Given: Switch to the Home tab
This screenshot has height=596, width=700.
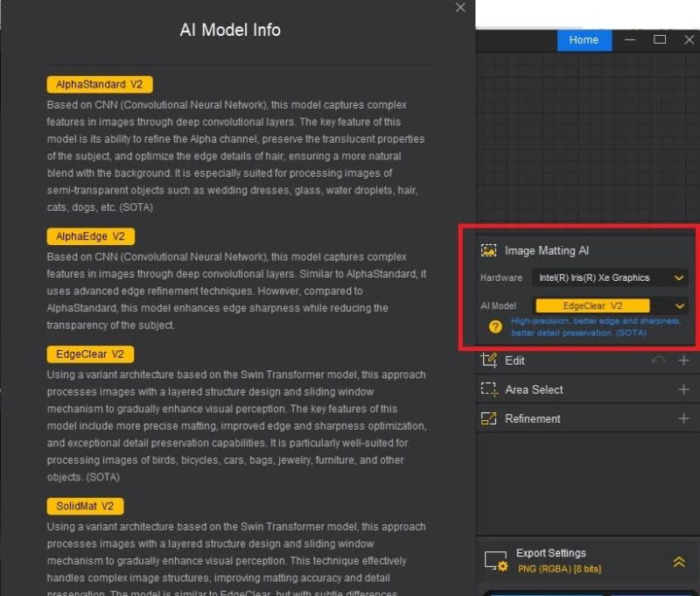Looking at the screenshot, I should pos(584,40).
